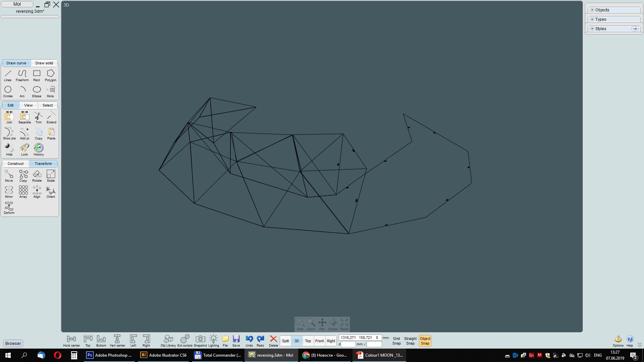Click the distance input field
Image resolution: width=644 pixels, height=362 pixels.
(348, 344)
